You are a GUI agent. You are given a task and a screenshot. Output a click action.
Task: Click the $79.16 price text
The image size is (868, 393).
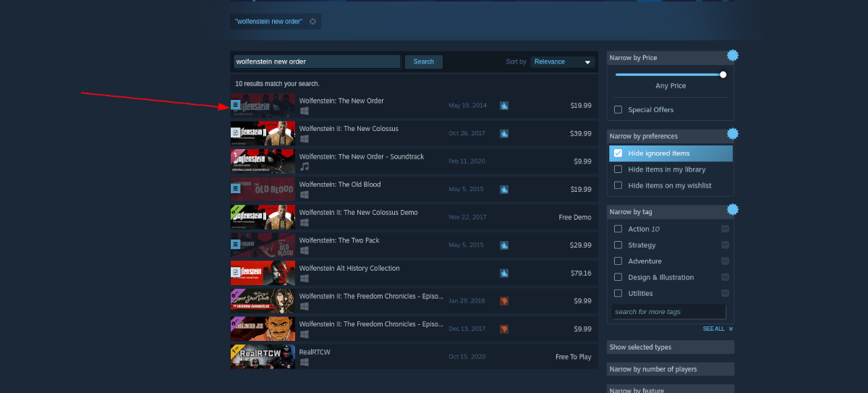581,274
